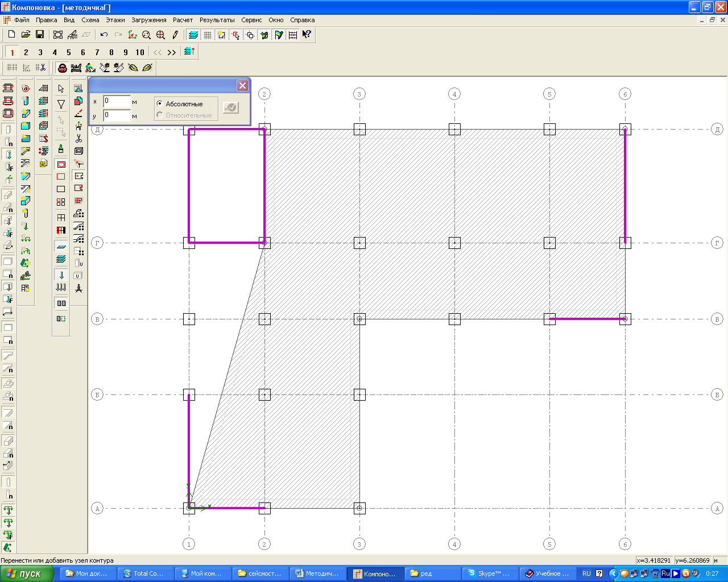
Task: Open the Загружения menu
Action: 149,20
